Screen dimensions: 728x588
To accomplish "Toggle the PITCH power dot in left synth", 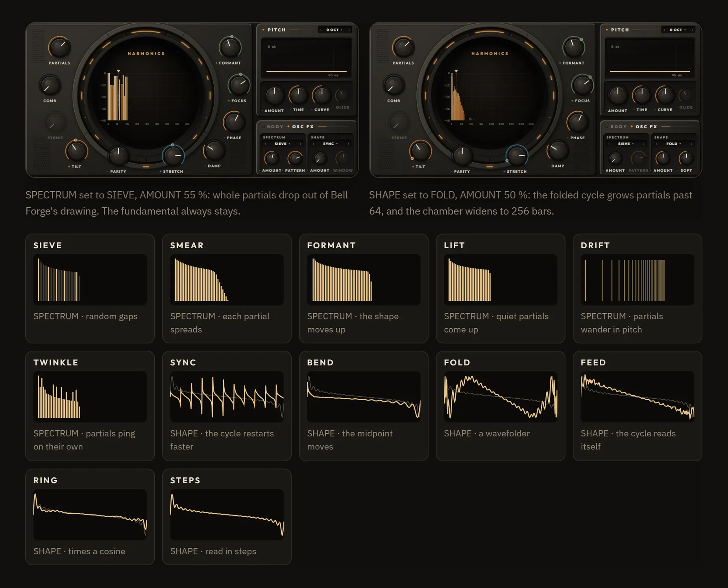I will tap(263, 30).
